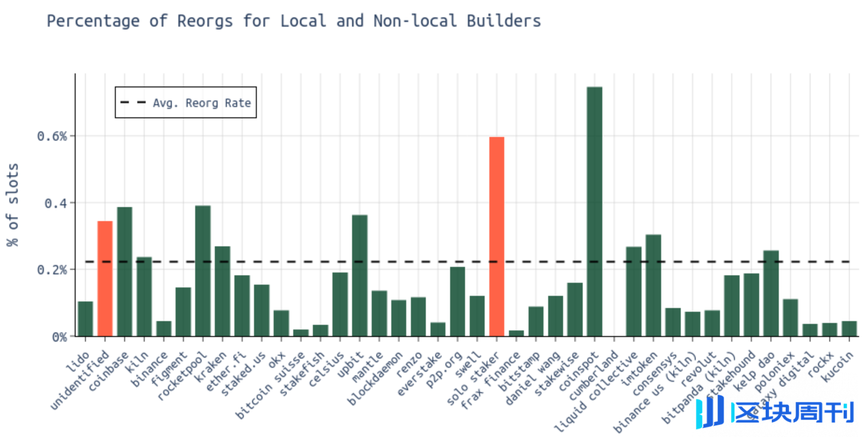Click the 'bitstamp' x-axis label

[519, 371]
